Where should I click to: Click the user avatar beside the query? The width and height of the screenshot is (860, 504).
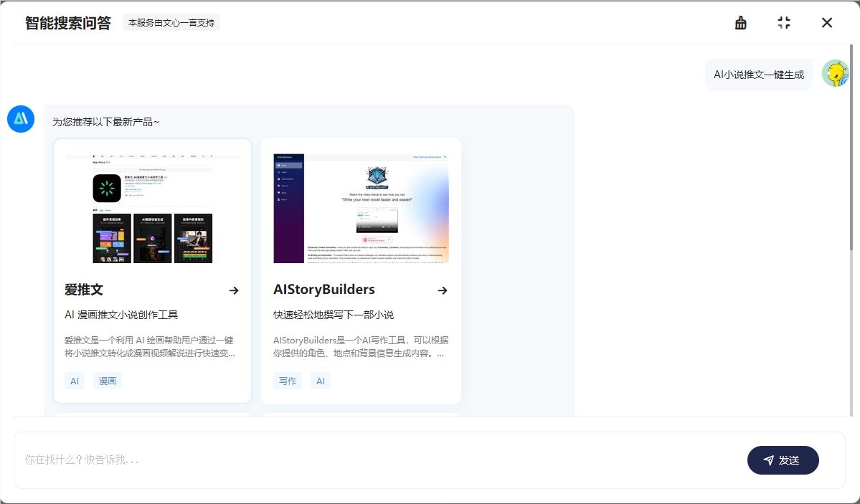click(x=836, y=74)
